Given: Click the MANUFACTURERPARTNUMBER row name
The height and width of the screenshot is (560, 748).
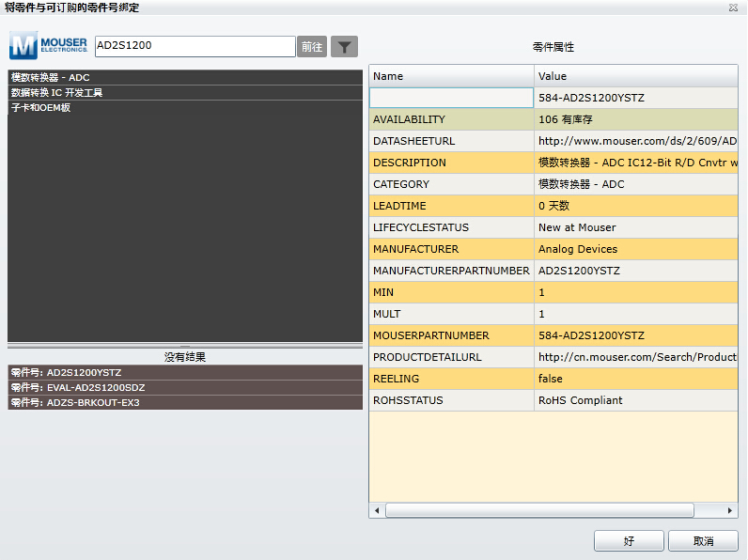Looking at the screenshot, I should tap(451, 271).
